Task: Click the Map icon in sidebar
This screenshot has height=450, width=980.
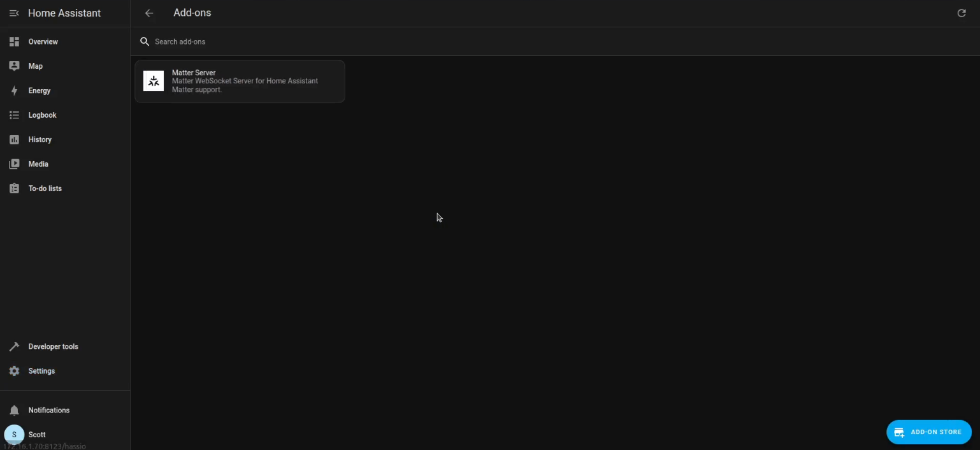Action: pyautogui.click(x=14, y=66)
